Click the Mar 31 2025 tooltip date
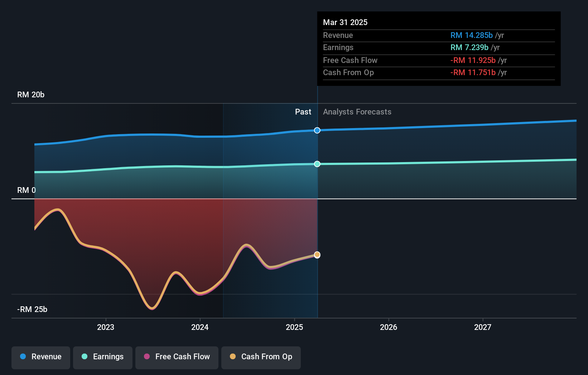 click(345, 22)
